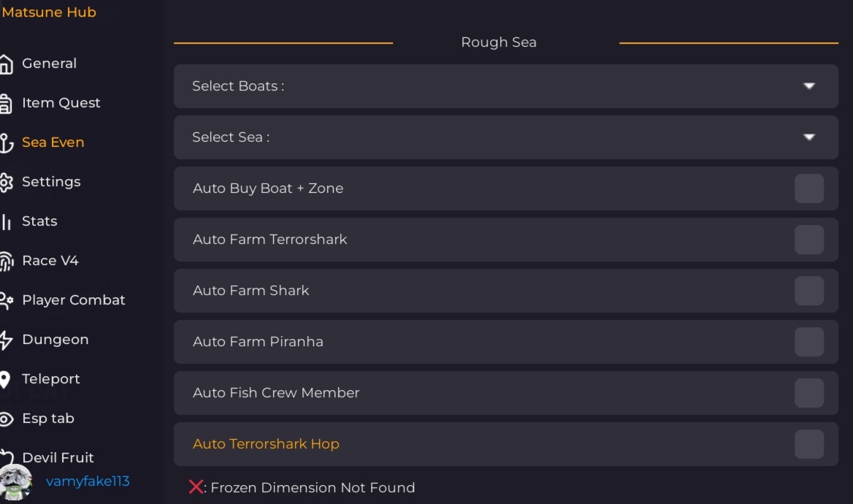
Task: Expand the Select Boats dropdown arrow
Action: click(809, 86)
